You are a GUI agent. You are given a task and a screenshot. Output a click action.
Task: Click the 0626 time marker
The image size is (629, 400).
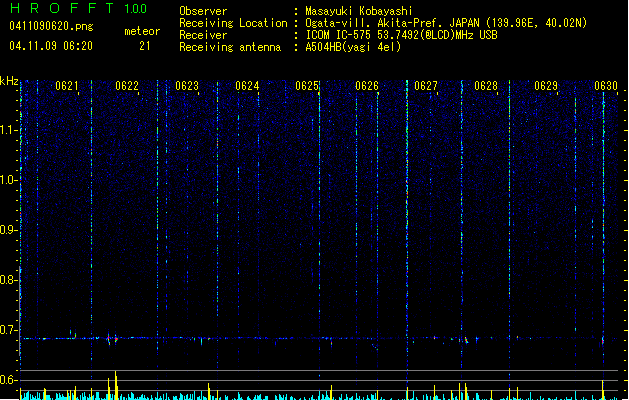click(x=367, y=86)
